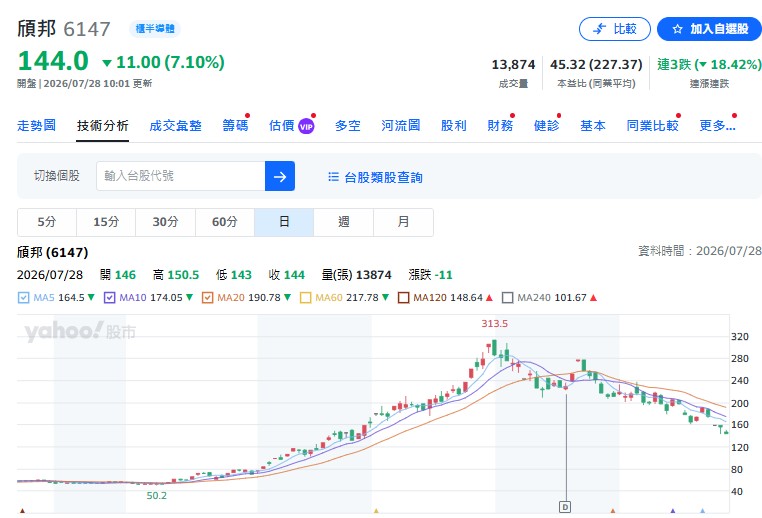Select the 5分 interval

47,222
